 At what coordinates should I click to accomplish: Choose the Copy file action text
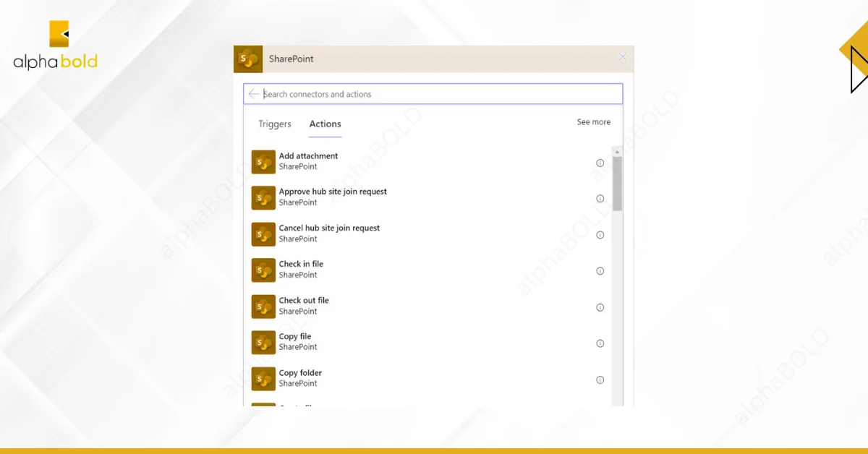[x=295, y=337]
